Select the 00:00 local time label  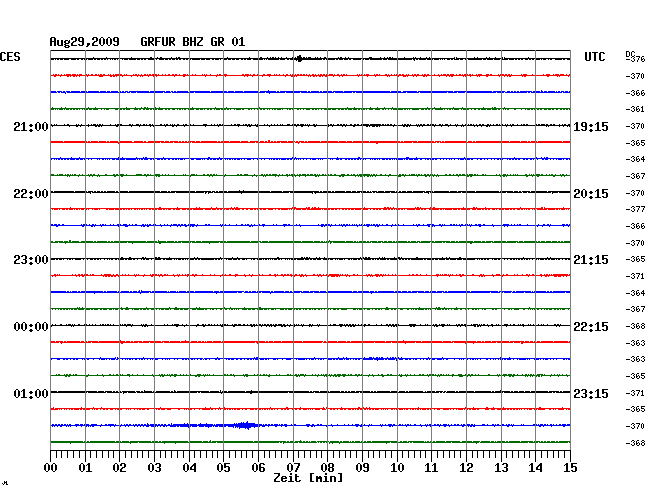point(31,327)
